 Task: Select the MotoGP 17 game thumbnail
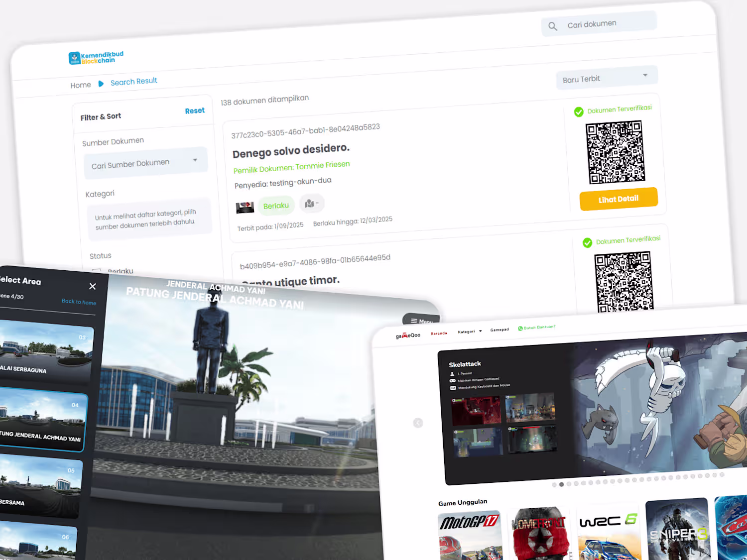470,536
